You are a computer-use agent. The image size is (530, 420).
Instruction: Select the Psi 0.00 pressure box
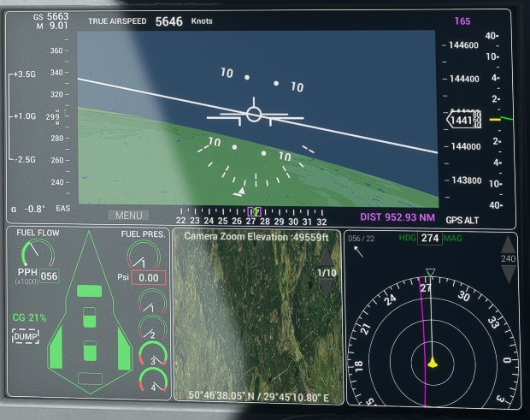[x=149, y=278]
